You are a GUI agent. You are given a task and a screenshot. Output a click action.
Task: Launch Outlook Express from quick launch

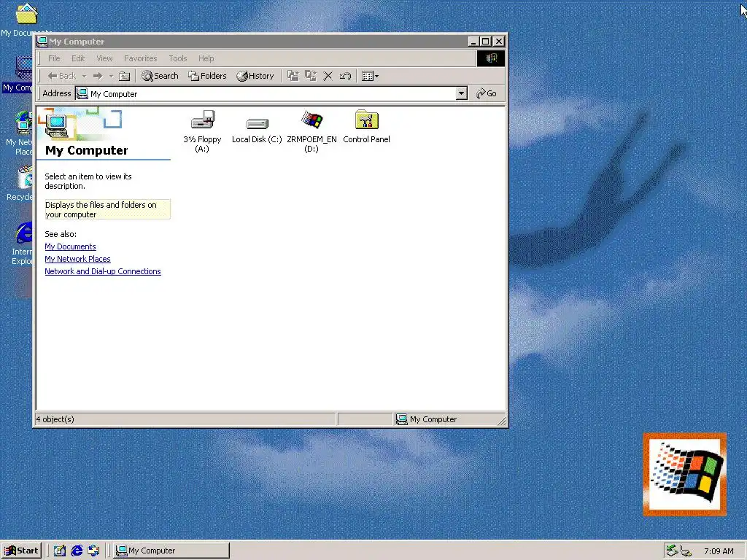point(93,551)
